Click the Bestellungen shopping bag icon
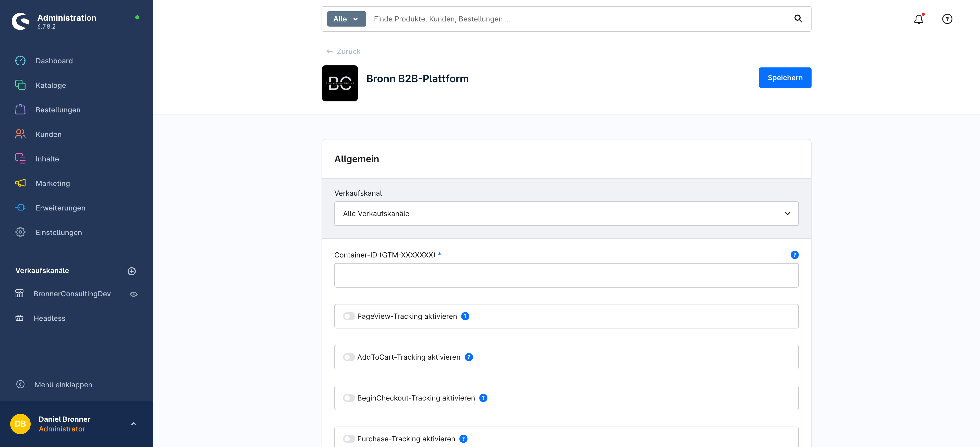 pos(20,110)
